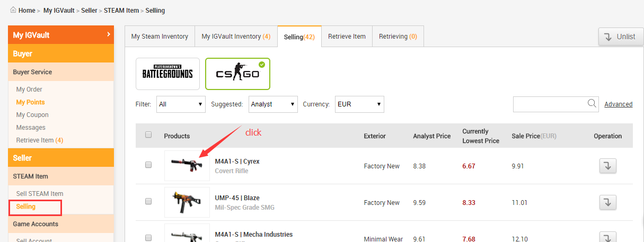The height and width of the screenshot is (242, 644).
Task: Open the M4A1-S Mecha Industries thumbnail
Action: 187,233
